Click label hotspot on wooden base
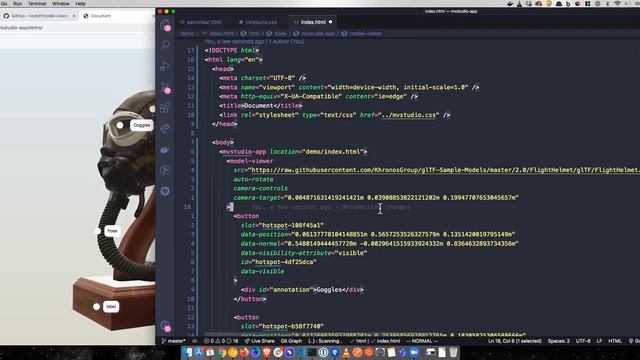 pos(111,307)
